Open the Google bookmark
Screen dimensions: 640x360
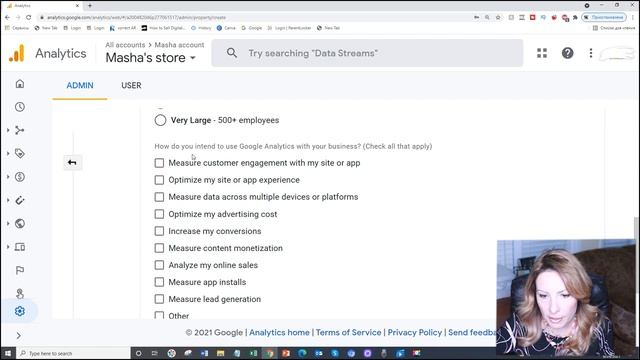(x=252, y=28)
